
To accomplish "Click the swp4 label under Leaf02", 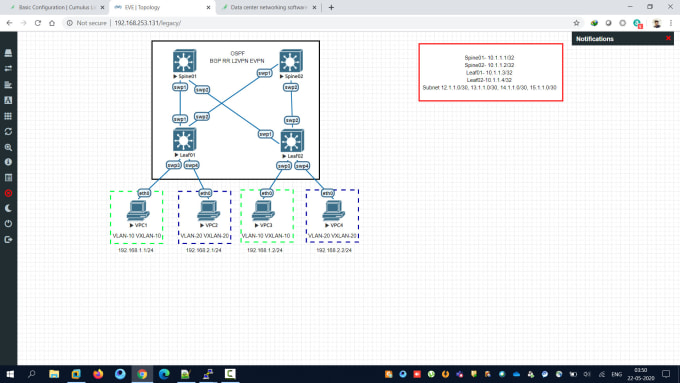I will (302, 166).
